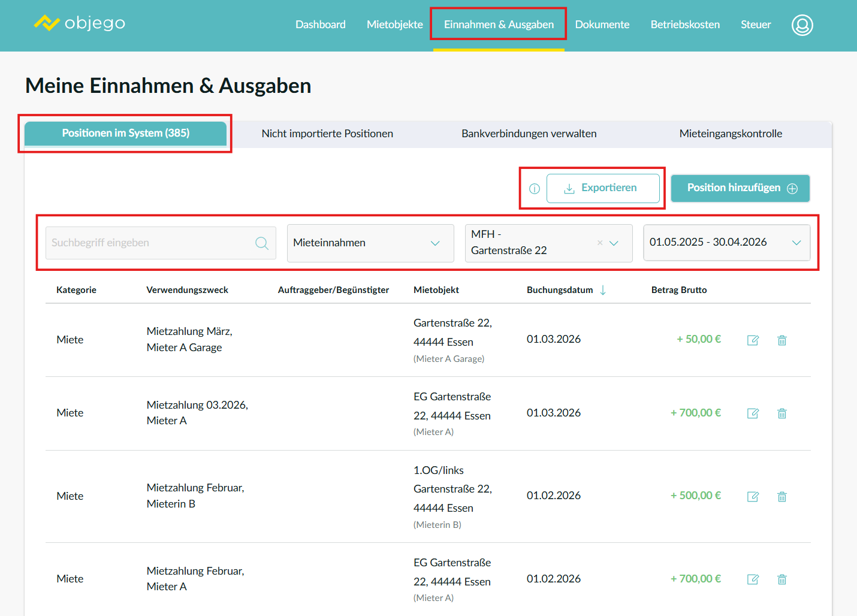
Task: Open the Mieteingangskontrolle tab
Action: (x=731, y=134)
